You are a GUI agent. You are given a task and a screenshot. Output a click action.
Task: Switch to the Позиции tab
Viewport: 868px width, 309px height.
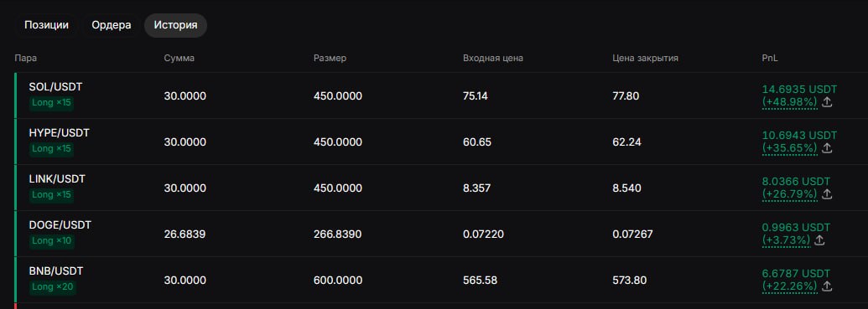tap(46, 25)
